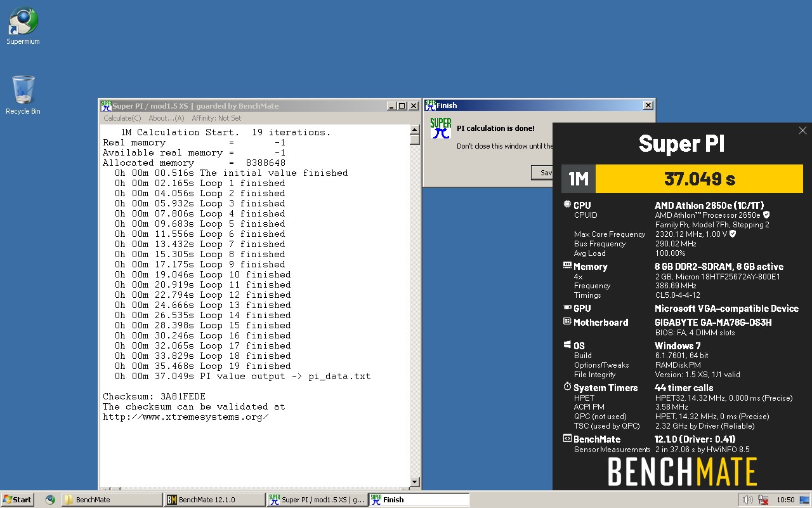Click the Microsoft VGA-compatible Device text
Screen dimensions: 812x508
(726, 308)
